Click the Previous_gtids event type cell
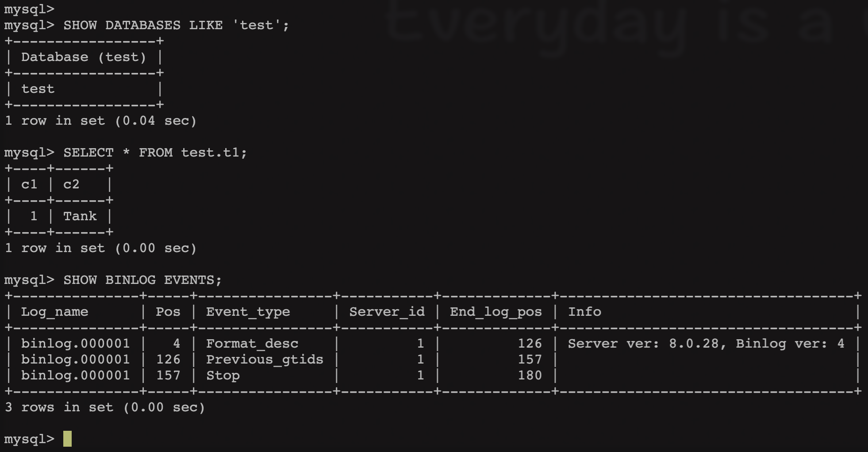 (265, 360)
